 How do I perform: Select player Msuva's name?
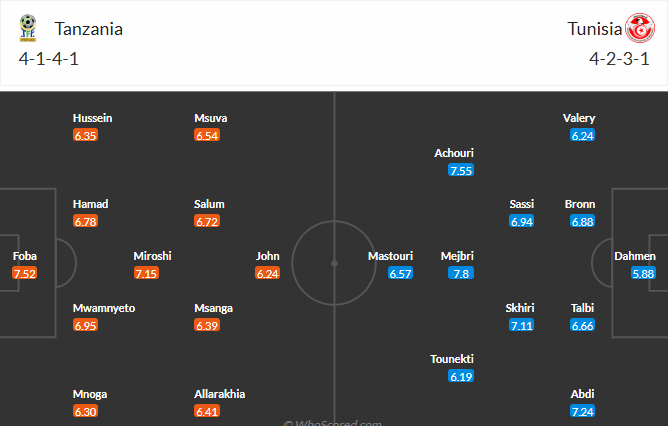(210, 118)
